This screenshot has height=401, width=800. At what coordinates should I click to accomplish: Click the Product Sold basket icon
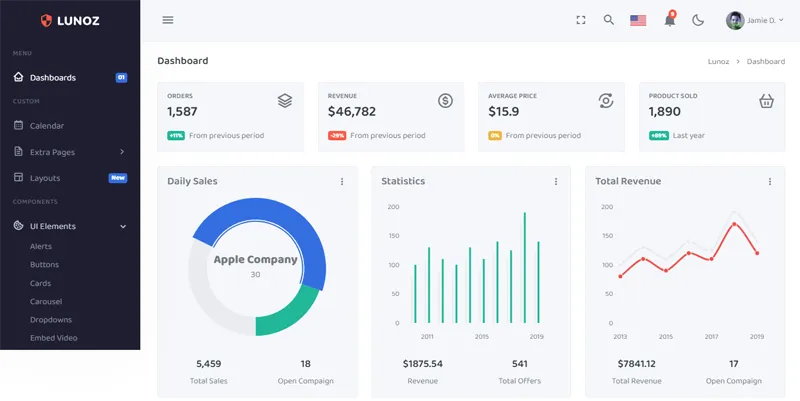[x=766, y=100]
